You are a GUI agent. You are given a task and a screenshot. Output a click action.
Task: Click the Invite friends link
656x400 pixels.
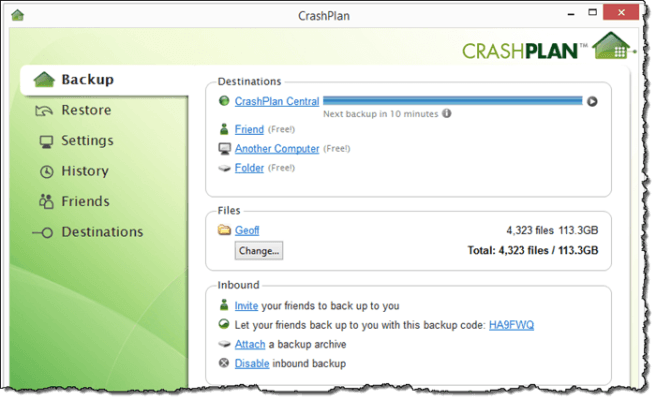(x=246, y=306)
